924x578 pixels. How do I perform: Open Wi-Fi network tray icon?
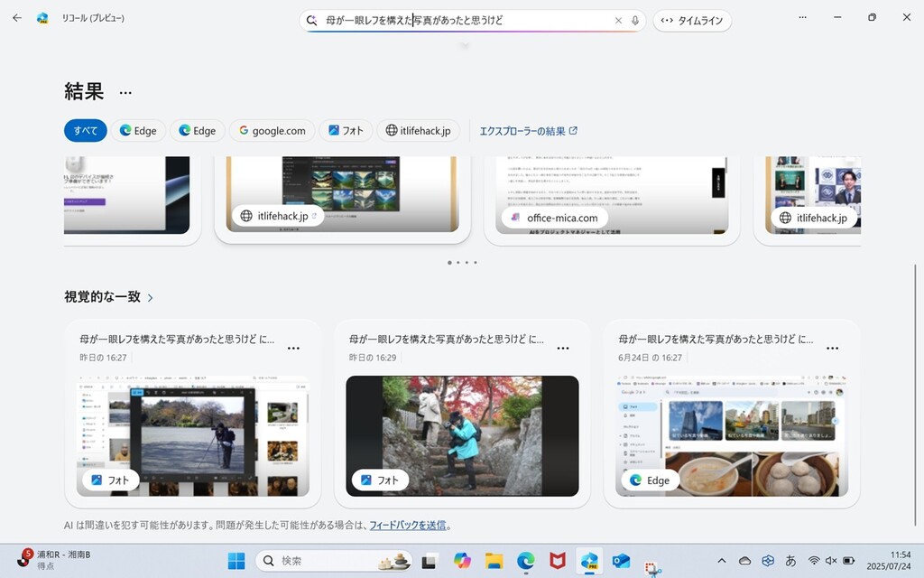click(x=814, y=561)
